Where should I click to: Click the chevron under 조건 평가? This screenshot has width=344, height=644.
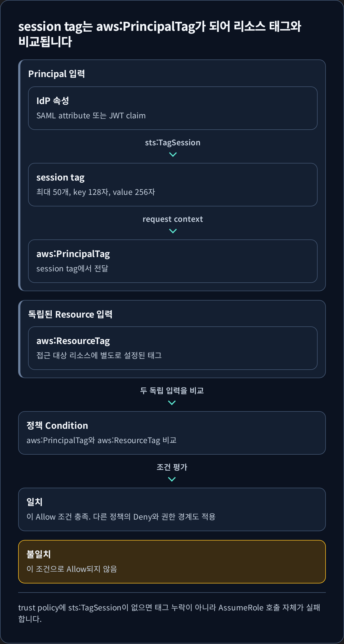[172, 479]
